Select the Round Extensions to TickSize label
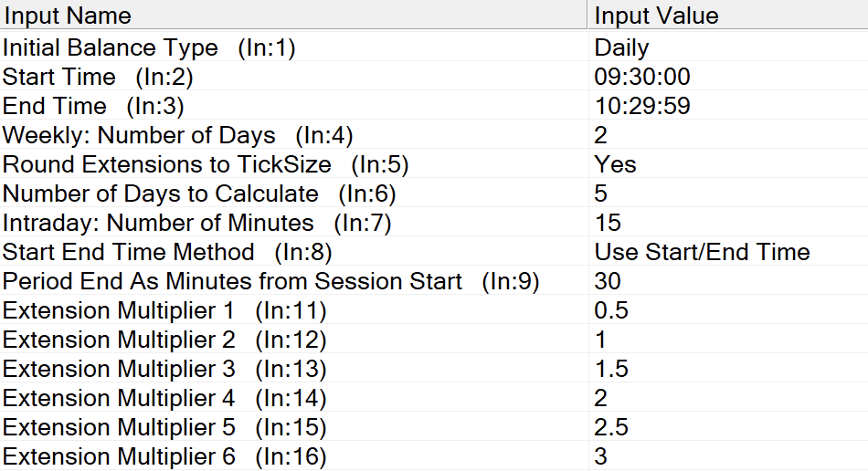The height and width of the screenshot is (471, 868). pyautogui.click(x=166, y=164)
